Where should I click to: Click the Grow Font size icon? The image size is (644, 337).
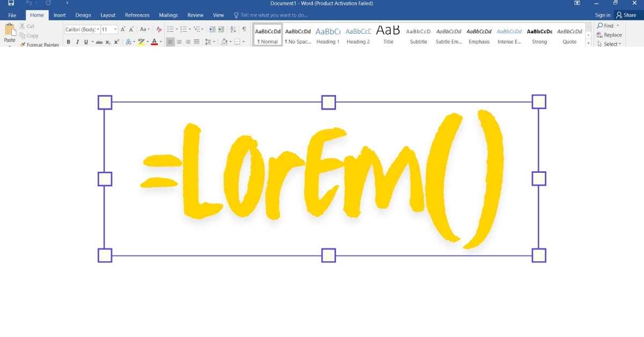tap(123, 30)
